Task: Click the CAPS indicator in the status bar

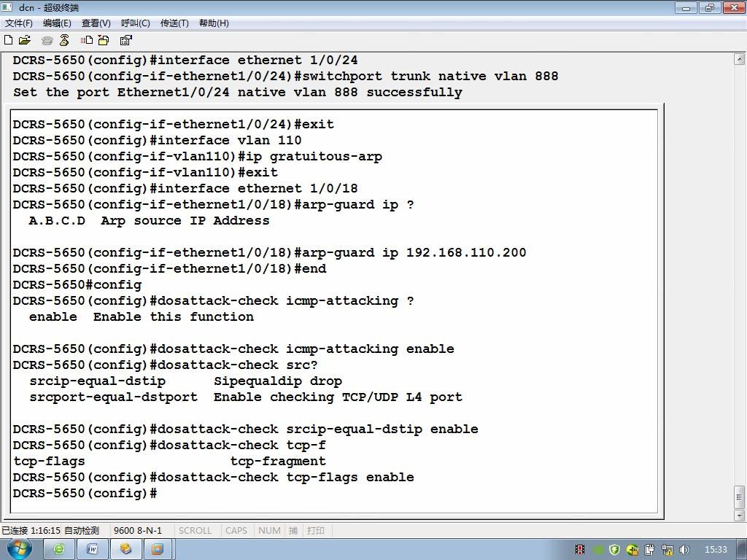Action: (x=236, y=531)
